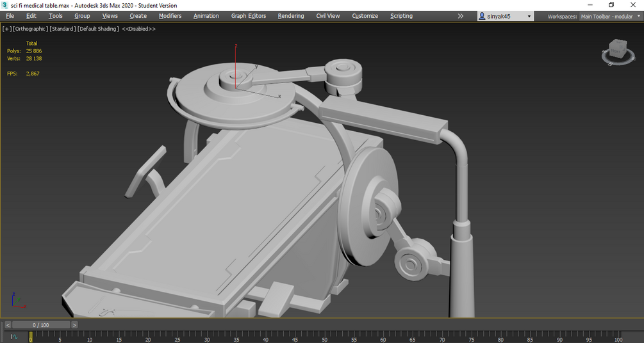Click the 0 / 100 time slider handle
644x343 pixels.
point(41,325)
